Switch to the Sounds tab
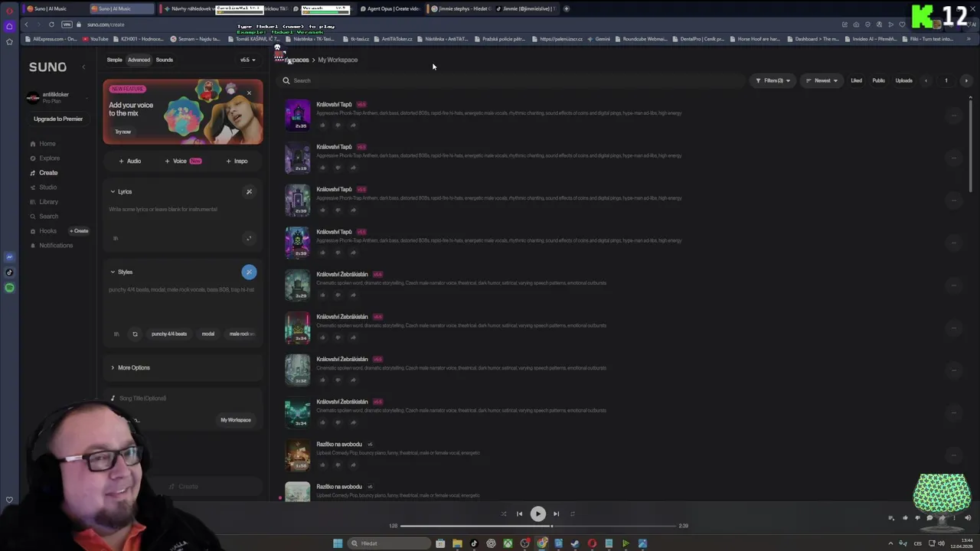This screenshot has width=980, height=551. point(164,60)
